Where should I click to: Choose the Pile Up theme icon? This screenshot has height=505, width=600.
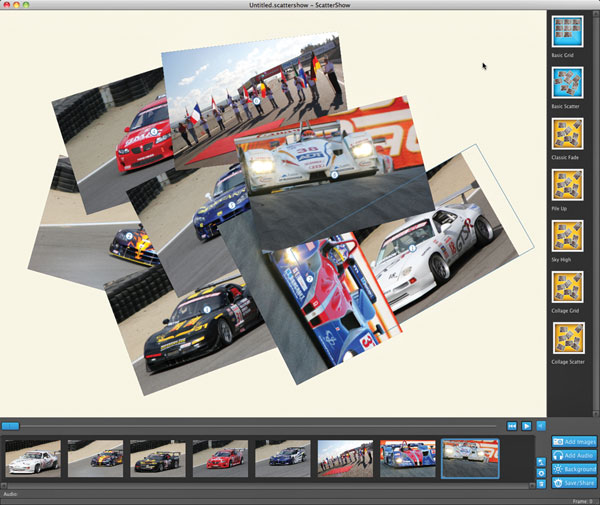(x=567, y=185)
